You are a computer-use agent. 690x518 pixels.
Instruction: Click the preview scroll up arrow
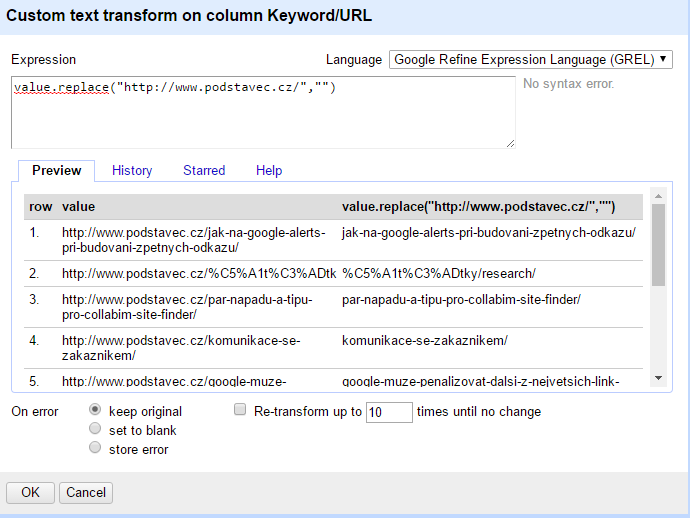pyautogui.click(x=658, y=196)
